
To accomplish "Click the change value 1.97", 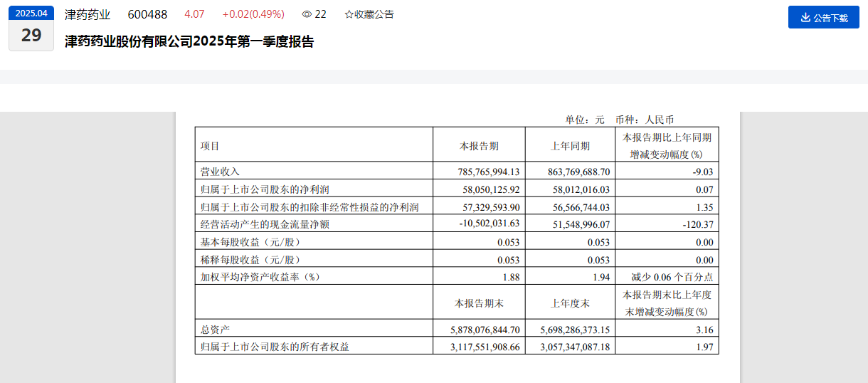I will (x=705, y=347).
